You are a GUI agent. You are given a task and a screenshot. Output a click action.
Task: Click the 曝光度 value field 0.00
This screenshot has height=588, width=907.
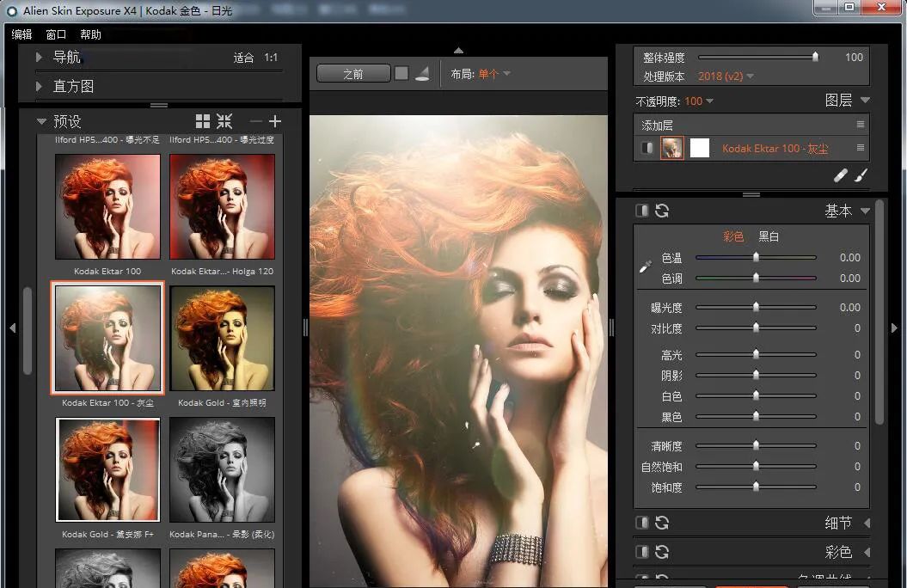pos(849,307)
